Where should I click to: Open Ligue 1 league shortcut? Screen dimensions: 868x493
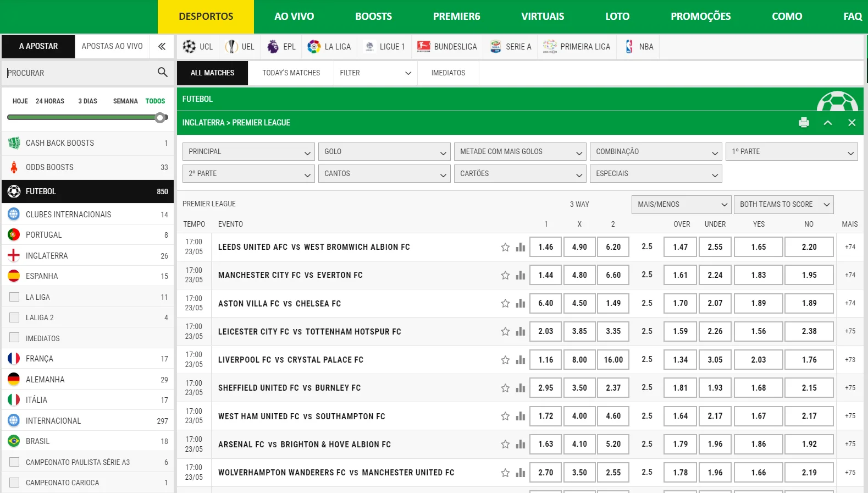[384, 47]
